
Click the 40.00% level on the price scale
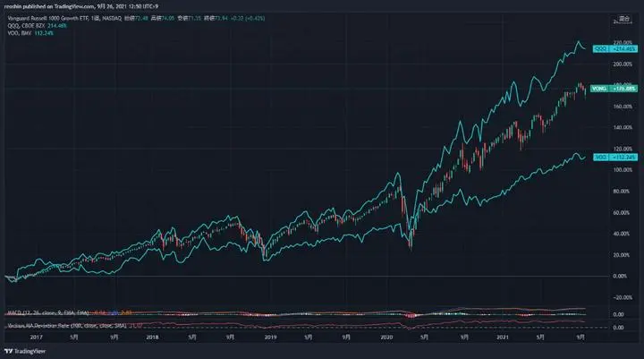pos(622,234)
